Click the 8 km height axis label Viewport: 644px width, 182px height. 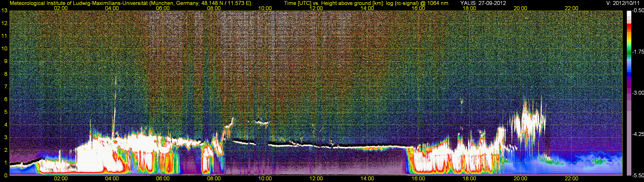point(6,74)
